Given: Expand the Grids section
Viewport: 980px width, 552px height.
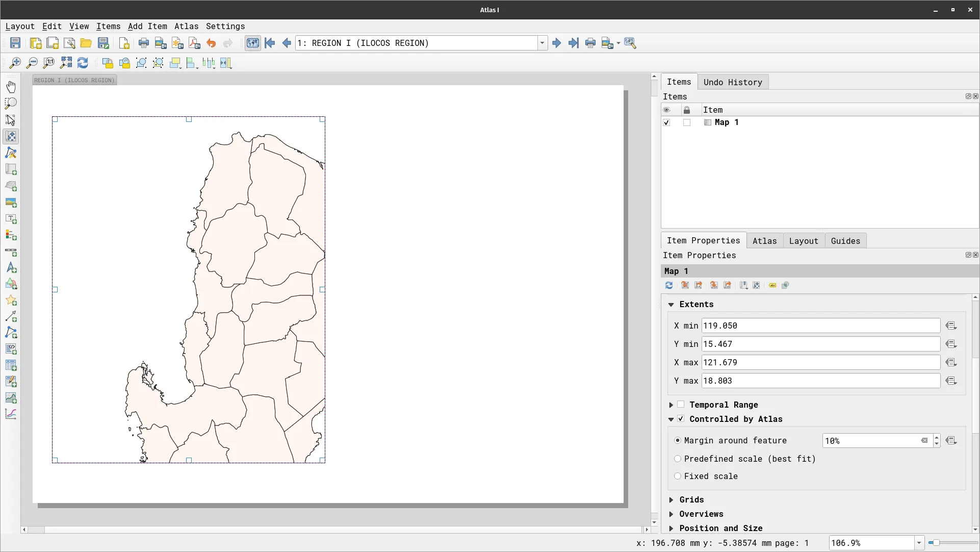Looking at the screenshot, I should click(x=672, y=500).
